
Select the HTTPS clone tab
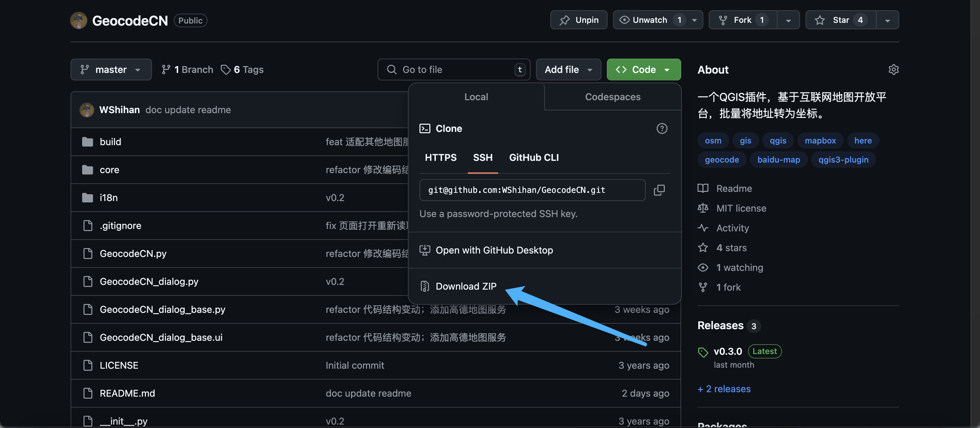click(440, 157)
